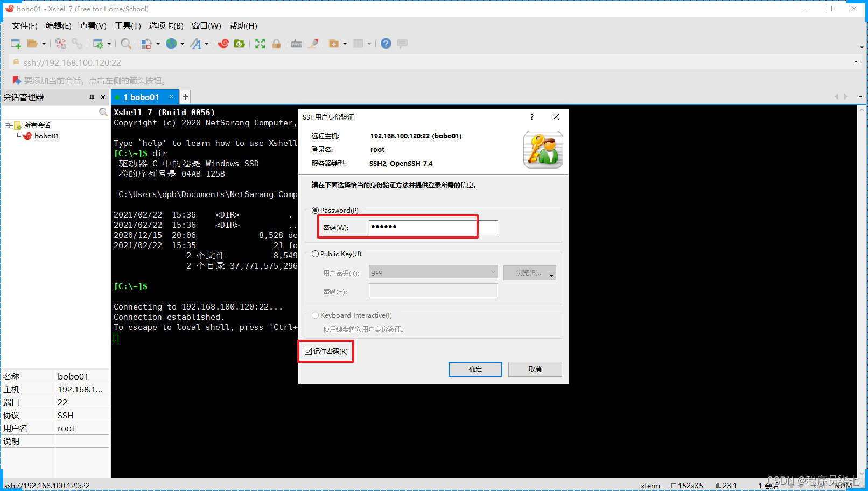The image size is (868, 491).
Task: Click the font settings icon
Action: tap(195, 44)
